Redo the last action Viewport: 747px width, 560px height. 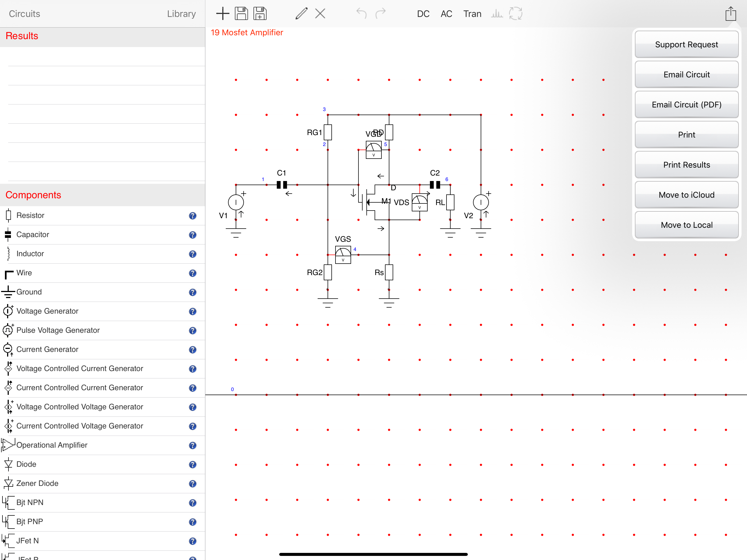click(381, 14)
